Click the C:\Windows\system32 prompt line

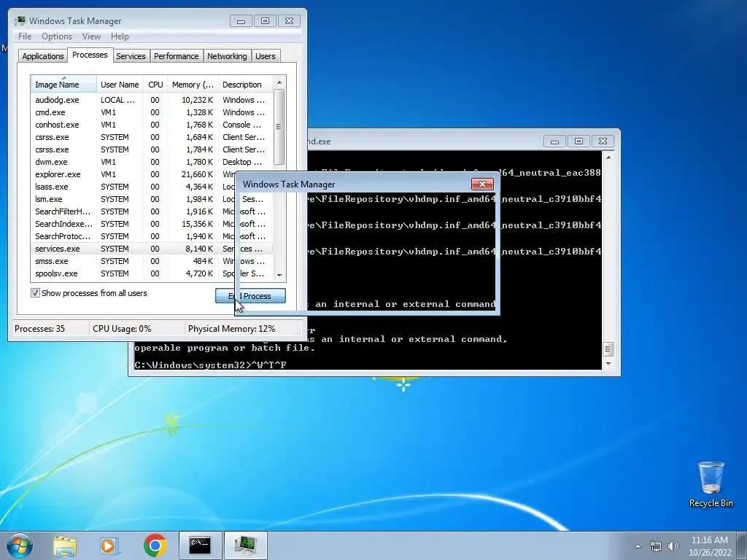pyautogui.click(x=210, y=365)
